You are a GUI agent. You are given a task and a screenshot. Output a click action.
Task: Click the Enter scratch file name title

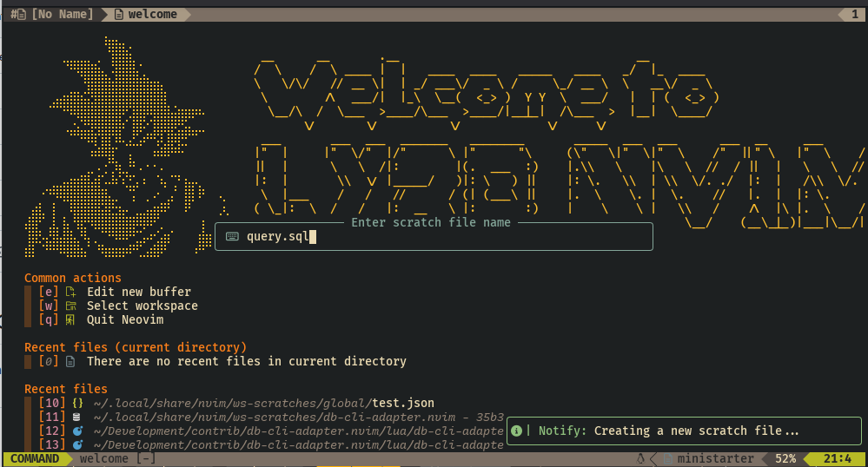point(431,222)
